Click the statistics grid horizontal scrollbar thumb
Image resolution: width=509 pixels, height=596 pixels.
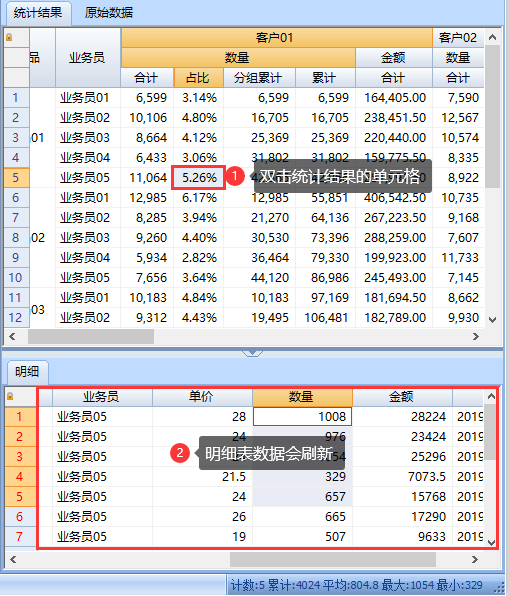91,336
